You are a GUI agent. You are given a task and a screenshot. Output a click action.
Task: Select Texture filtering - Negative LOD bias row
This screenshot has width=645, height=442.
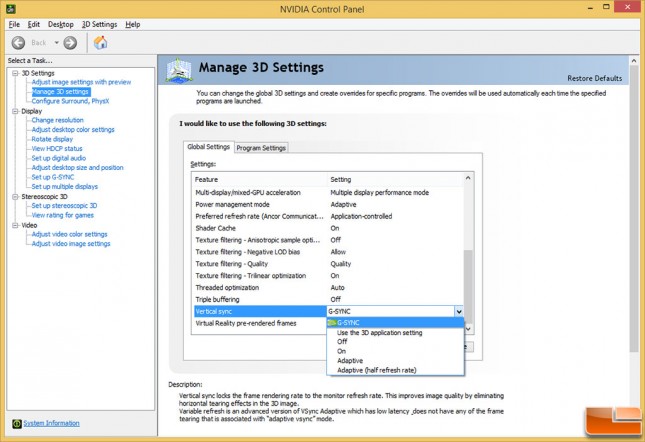(329, 252)
